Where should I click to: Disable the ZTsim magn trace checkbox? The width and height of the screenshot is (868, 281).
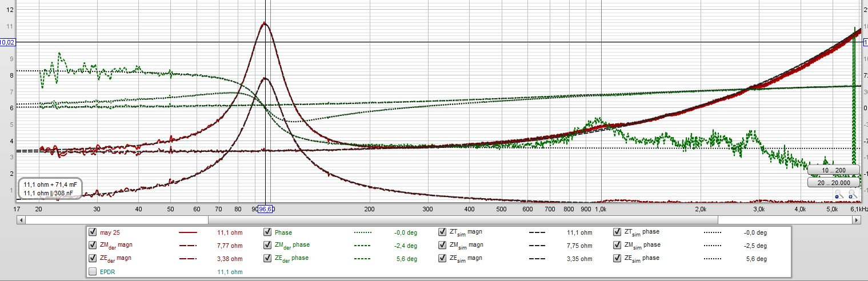[442, 233]
